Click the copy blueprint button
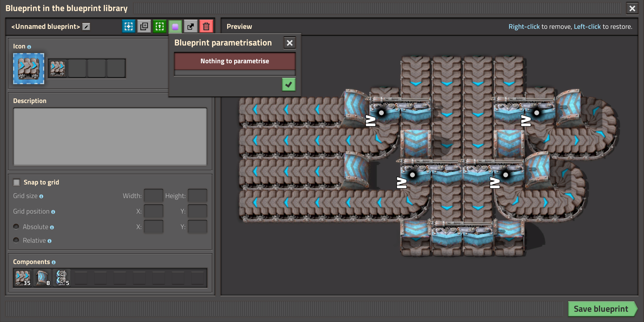The height and width of the screenshot is (322, 644). [144, 26]
